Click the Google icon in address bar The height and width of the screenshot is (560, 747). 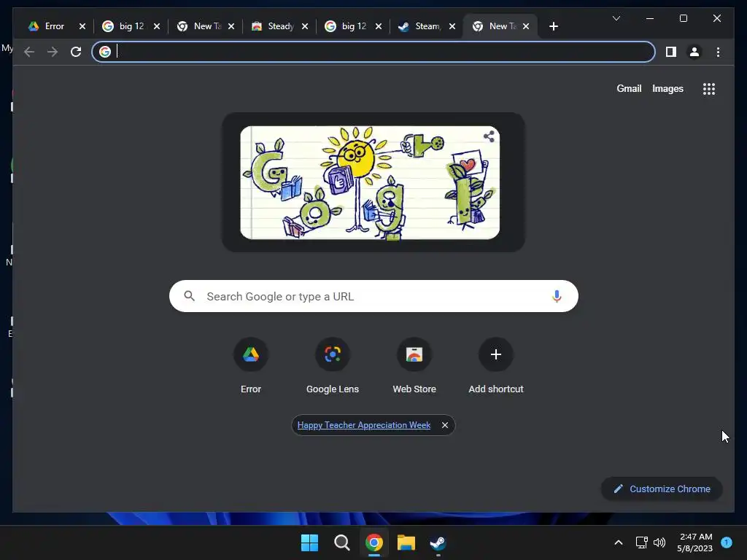[105, 52]
